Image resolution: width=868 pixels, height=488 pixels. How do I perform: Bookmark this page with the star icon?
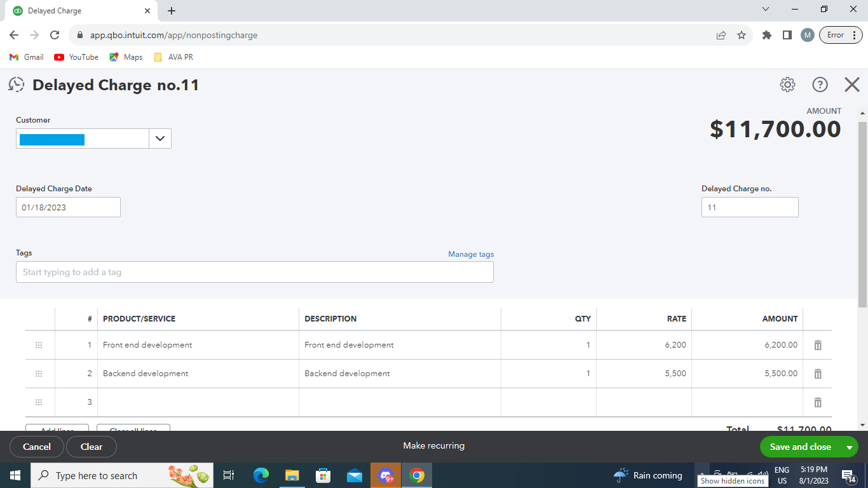pos(742,35)
